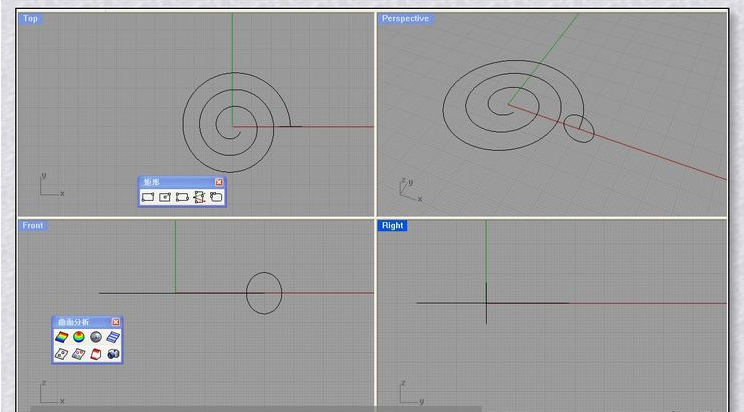744x412 pixels.
Task: Select the center-and-corner rectangle tool
Action: click(x=165, y=197)
